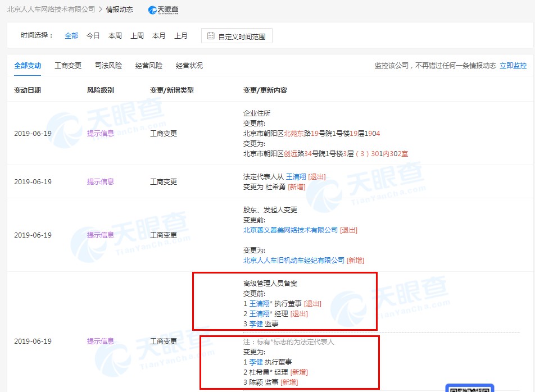Viewport: 535px width, 392px height.
Task: Open the calendar icon for custom time range
Action: coord(211,36)
